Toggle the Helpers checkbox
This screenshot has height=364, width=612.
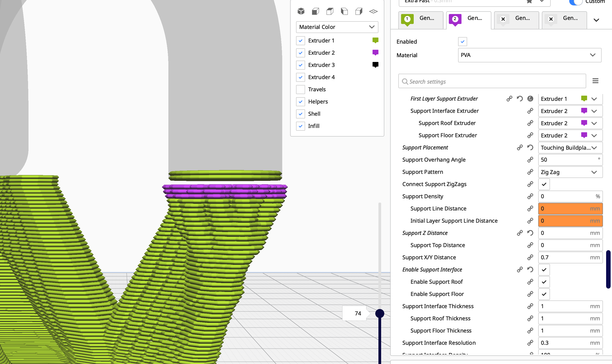pos(301,102)
